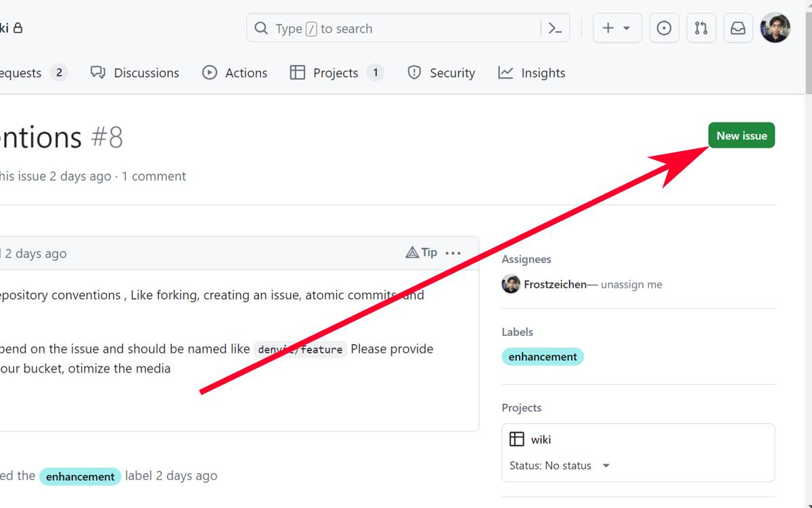
Task: Click the lock icon beside repository name
Action: click(18, 28)
